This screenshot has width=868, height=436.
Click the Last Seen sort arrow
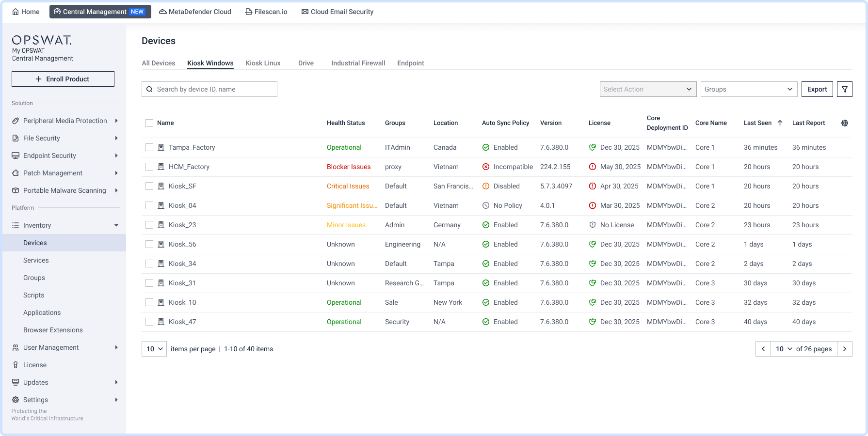780,123
